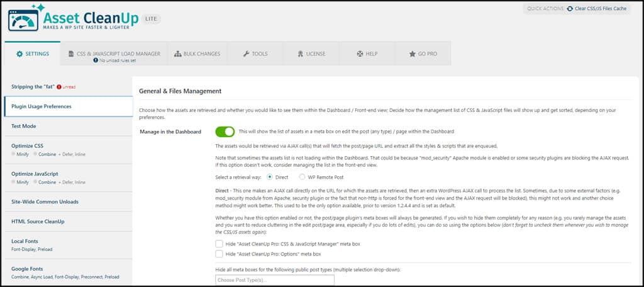Open the HTML Source CleanUp section
The height and width of the screenshot is (287, 644).
click(38, 222)
